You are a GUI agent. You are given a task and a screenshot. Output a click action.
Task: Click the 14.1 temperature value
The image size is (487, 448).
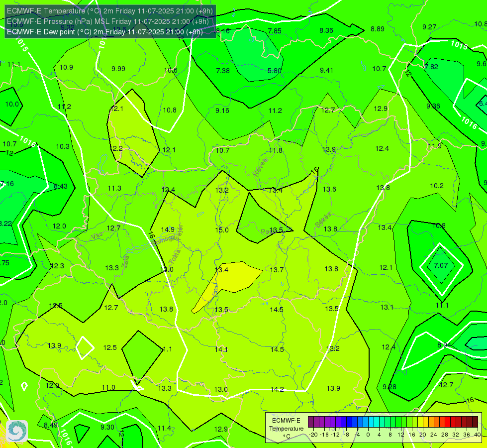point(221,349)
